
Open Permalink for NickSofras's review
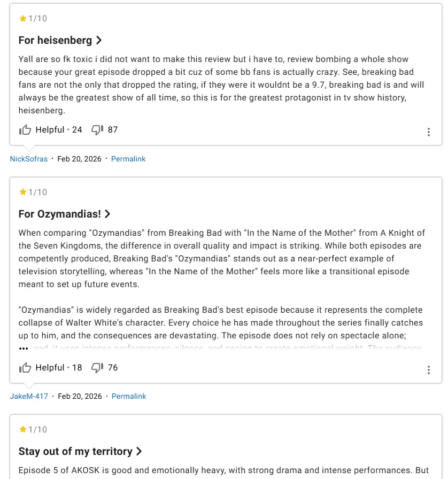pyautogui.click(x=128, y=159)
